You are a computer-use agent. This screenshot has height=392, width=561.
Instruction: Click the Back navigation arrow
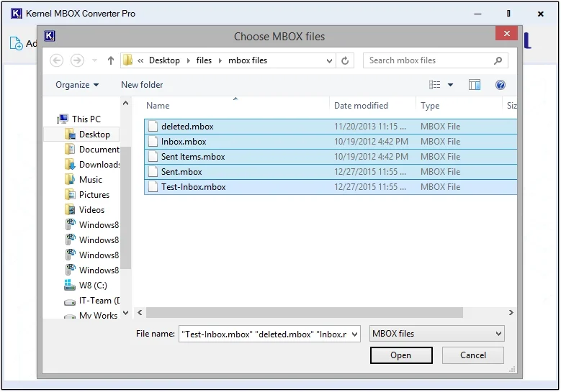pyautogui.click(x=56, y=60)
